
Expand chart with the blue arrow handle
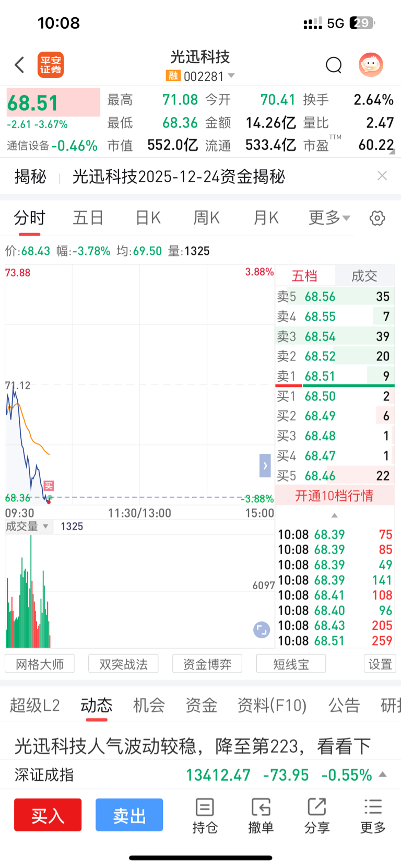[265, 465]
